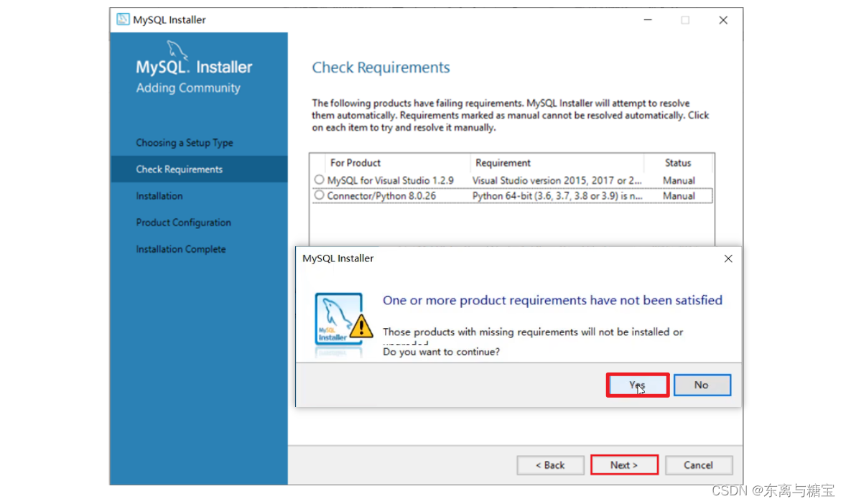This screenshot has width=846, height=504.
Task: Click the Next > button
Action: tap(624, 465)
